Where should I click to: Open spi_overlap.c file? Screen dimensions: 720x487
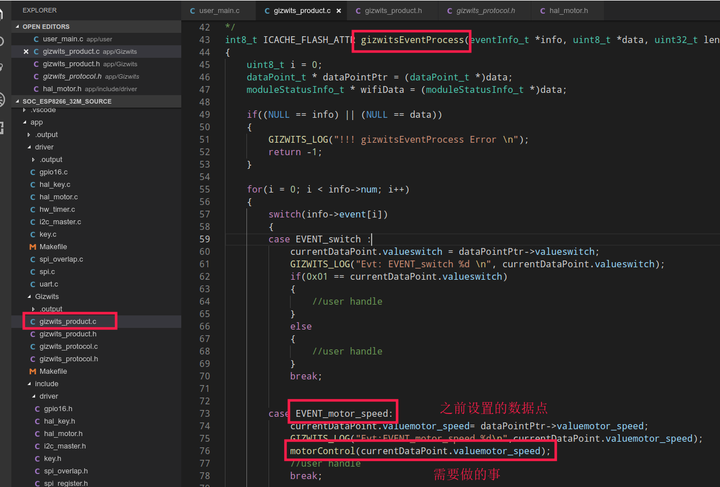(61, 259)
